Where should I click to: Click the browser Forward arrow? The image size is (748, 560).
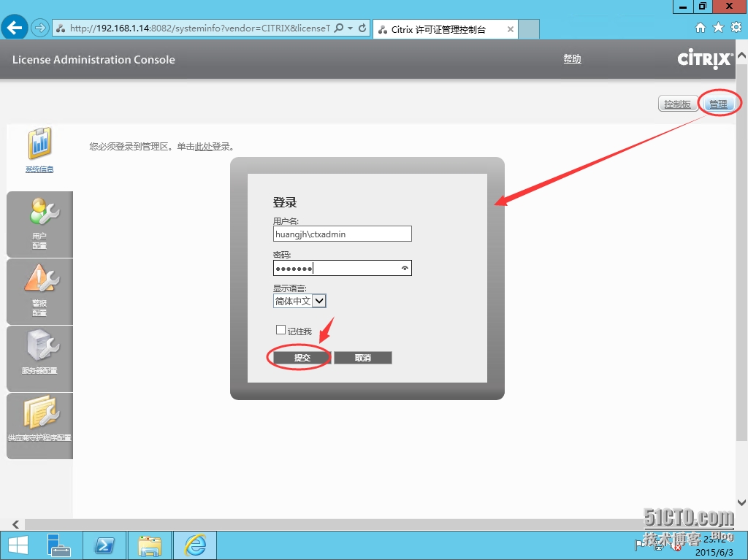[40, 28]
